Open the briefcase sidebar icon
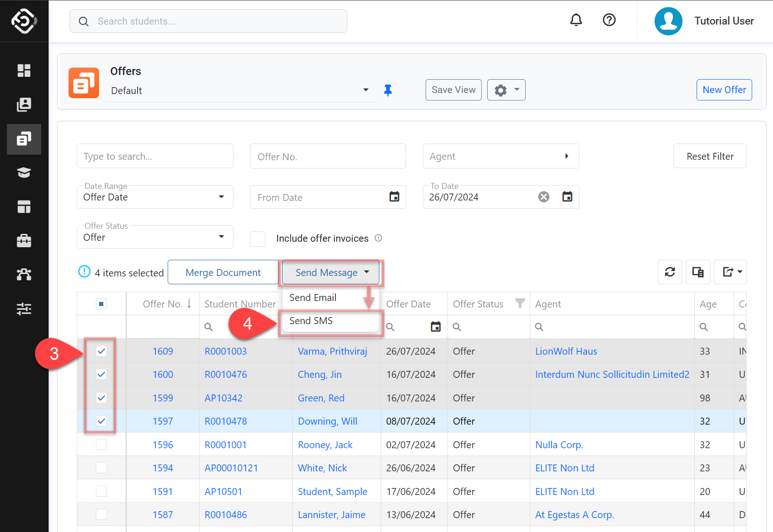 point(24,241)
